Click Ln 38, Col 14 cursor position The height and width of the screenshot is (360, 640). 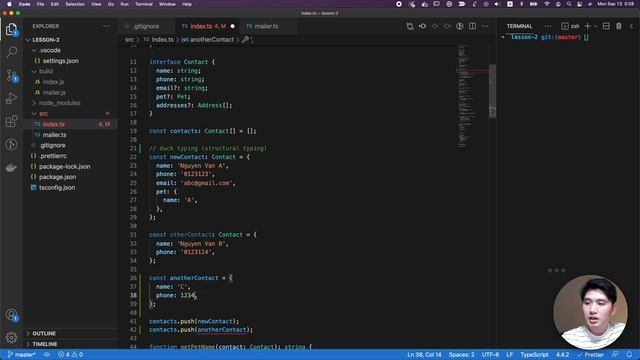coord(424,355)
